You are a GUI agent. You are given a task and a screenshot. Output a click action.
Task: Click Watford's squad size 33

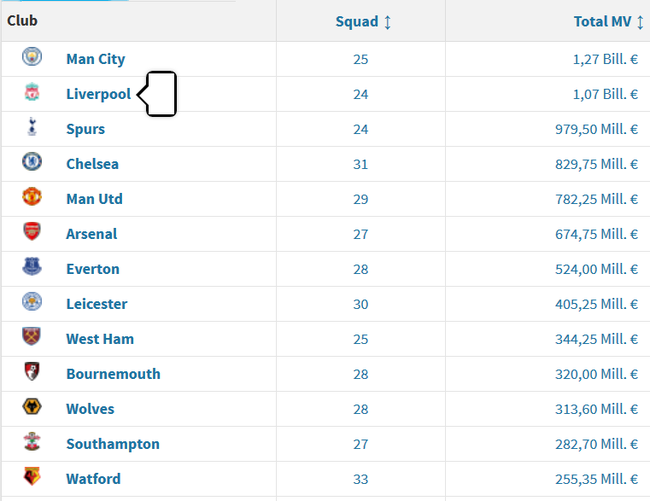(x=361, y=479)
